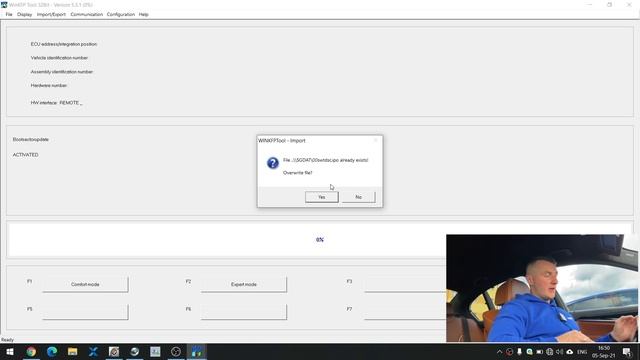Click the empty F6 button
This screenshot has height=360, width=640.
[x=244, y=312]
